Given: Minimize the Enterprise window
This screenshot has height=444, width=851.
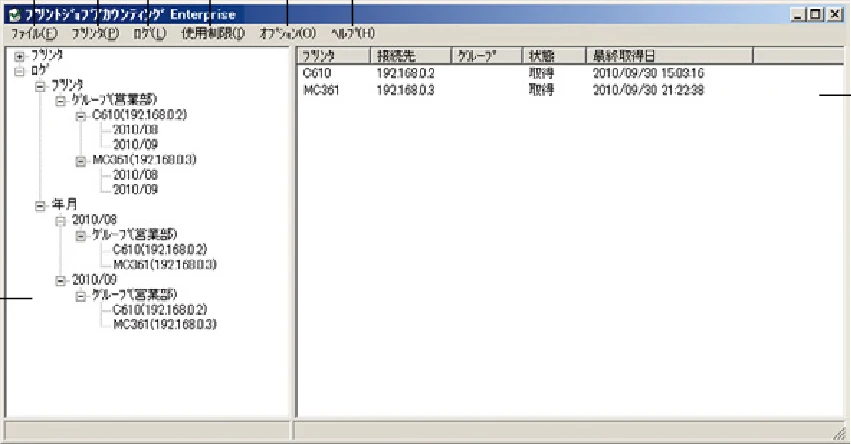Looking at the screenshot, I should pos(797,15).
